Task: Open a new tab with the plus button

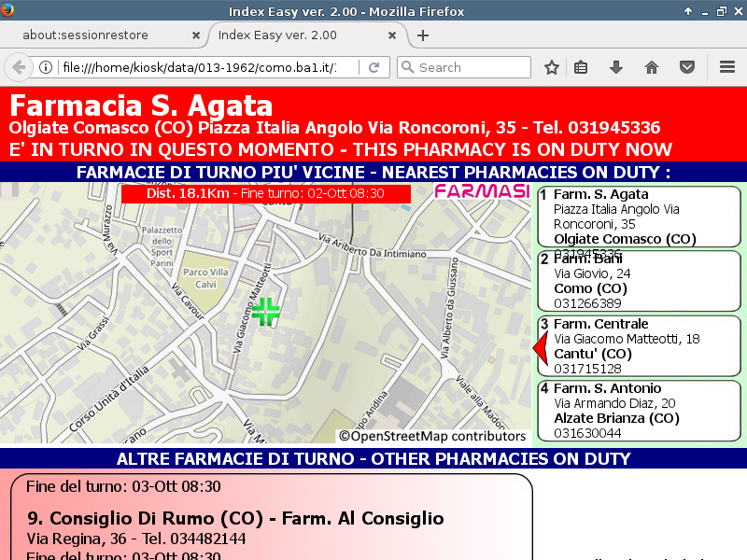Action: coord(423,35)
